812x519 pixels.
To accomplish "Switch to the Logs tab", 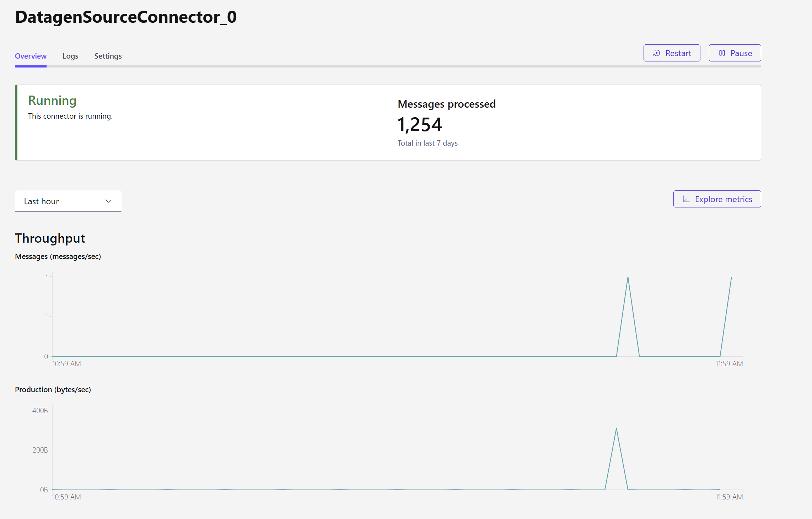I will [x=70, y=56].
